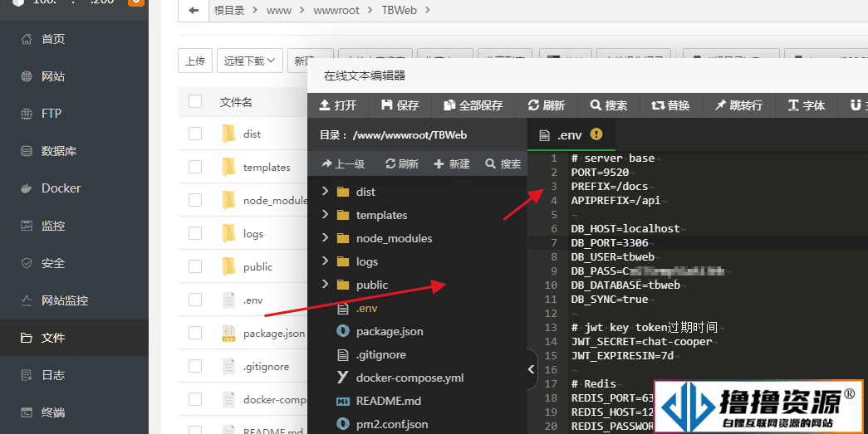
Task: Check the logs folder row checkbox
Action: point(195,233)
